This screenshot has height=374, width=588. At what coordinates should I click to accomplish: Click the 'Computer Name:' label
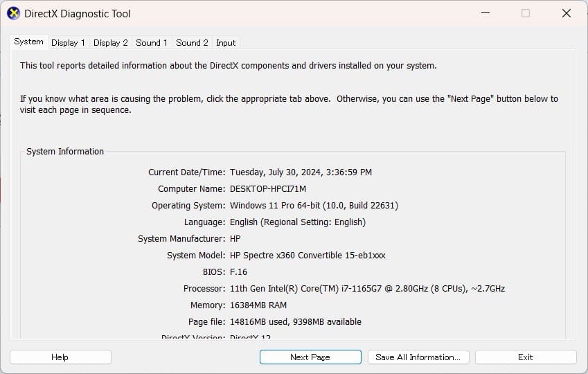(x=192, y=188)
